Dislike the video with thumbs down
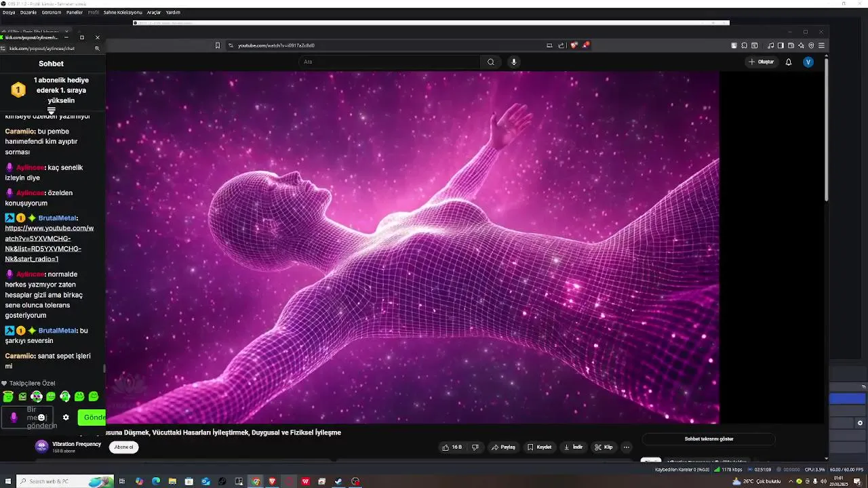The image size is (868, 488). [475, 447]
